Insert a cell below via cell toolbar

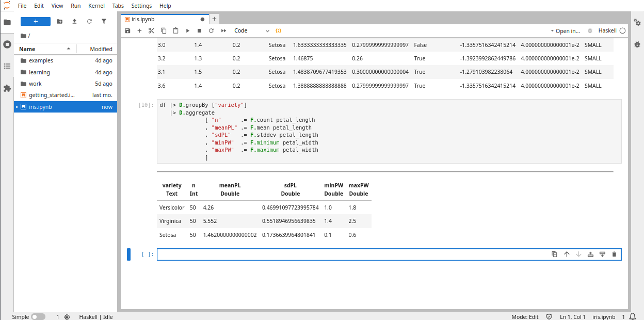(x=602, y=254)
